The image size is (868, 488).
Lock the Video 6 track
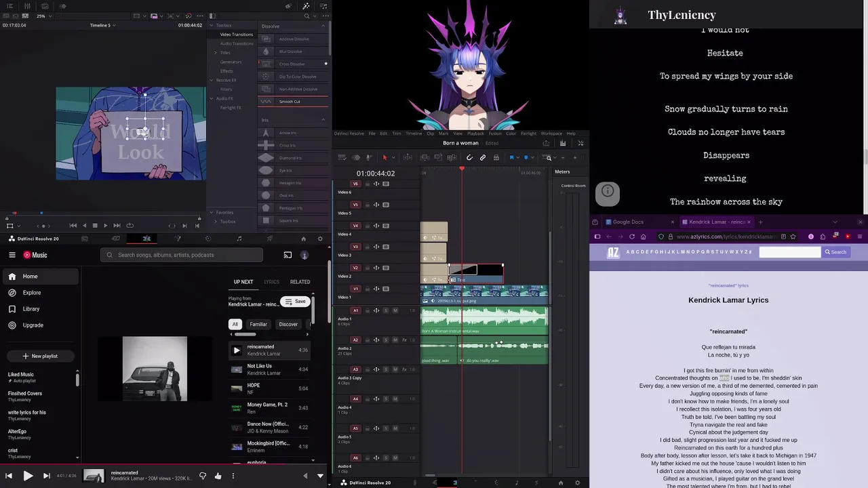(x=368, y=184)
